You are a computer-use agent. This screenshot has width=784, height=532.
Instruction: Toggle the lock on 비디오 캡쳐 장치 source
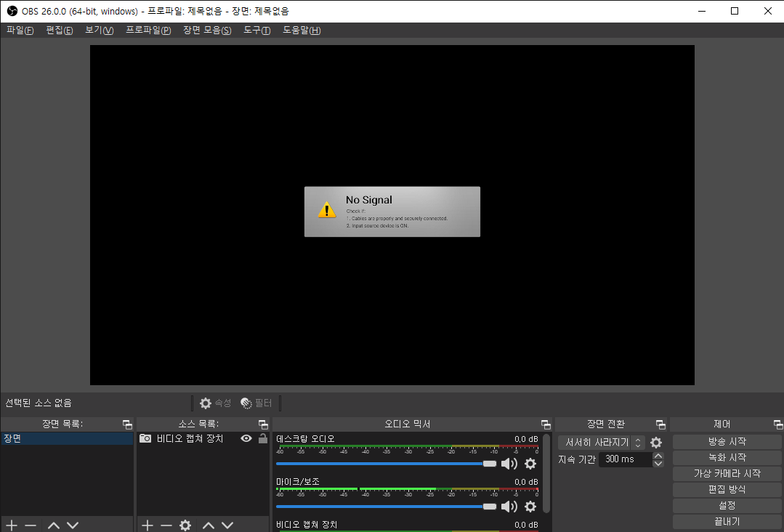click(x=262, y=438)
